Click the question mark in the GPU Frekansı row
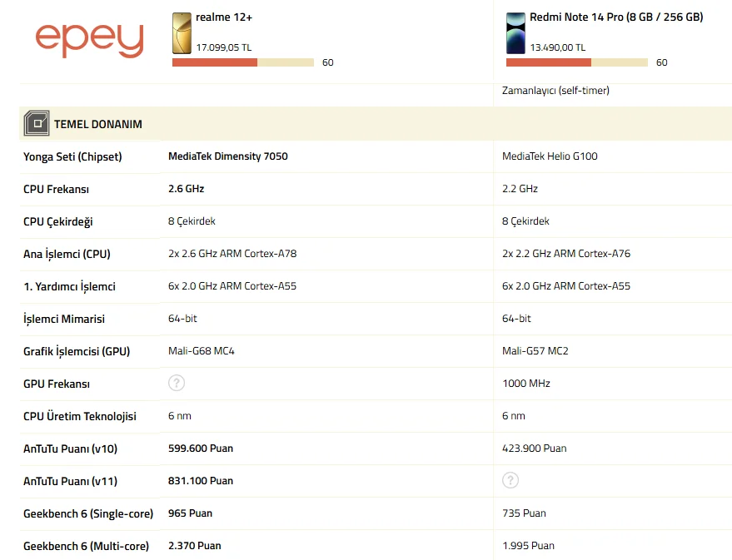This screenshot has width=732, height=560. point(177,384)
